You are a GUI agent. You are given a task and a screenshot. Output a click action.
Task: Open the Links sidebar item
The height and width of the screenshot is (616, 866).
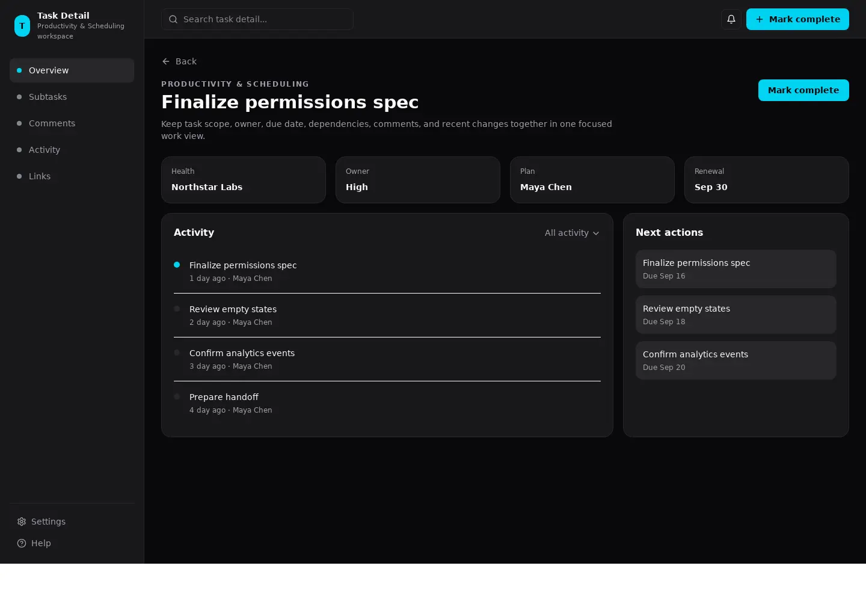coord(72,176)
